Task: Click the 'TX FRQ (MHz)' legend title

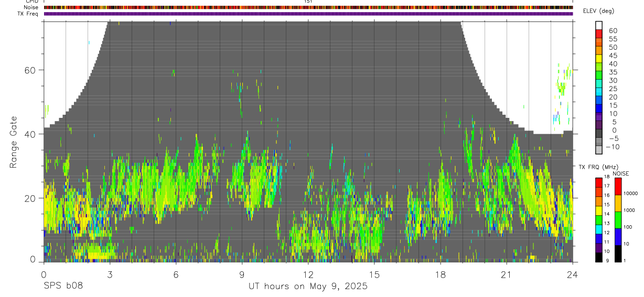Action: 598,167
